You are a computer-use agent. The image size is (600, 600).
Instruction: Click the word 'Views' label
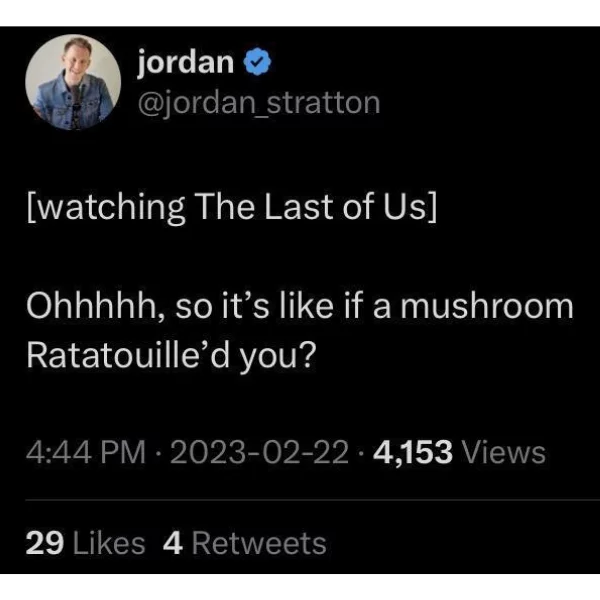pyautogui.click(x=504, y=452)
